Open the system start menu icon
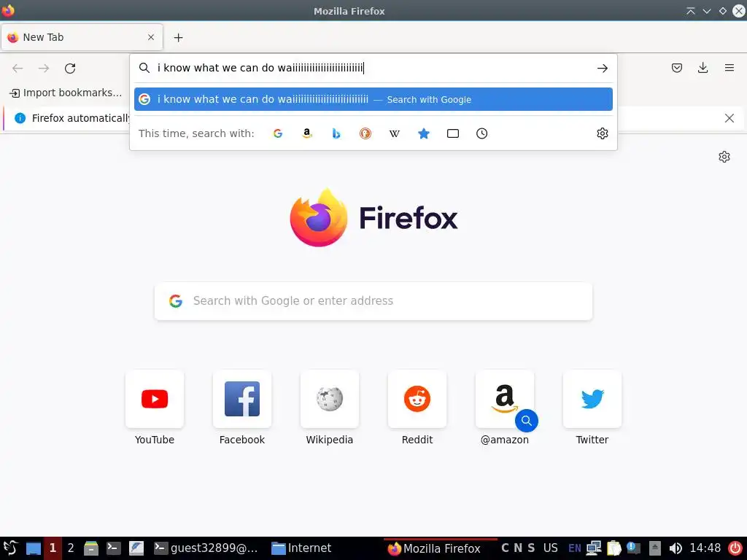 [x=10, y=548]
